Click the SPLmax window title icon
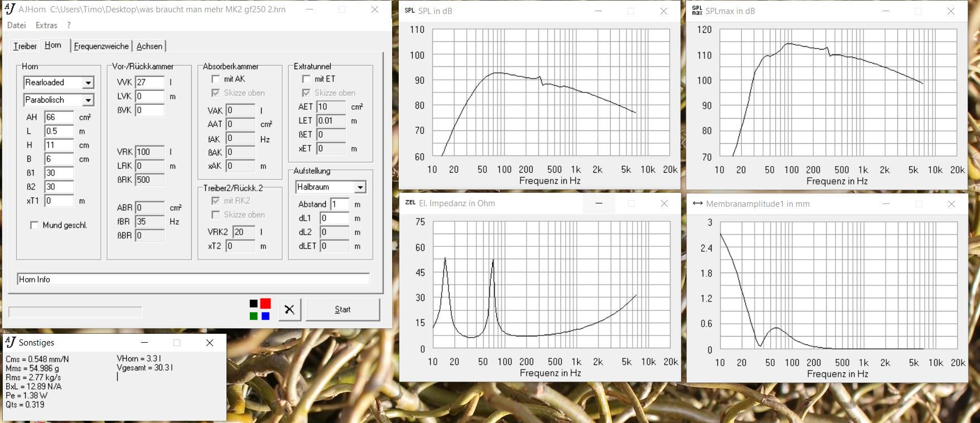The height and width of the screenshot is (423, 980). (x=697, y=11)
